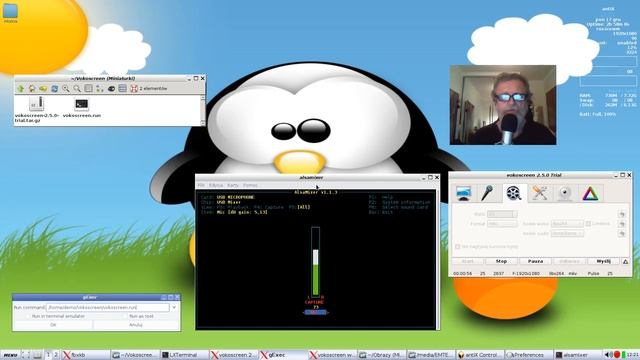640x360 pixels.
Task: Toggle the checkbox beside the video codec
Action: point(588,224)
